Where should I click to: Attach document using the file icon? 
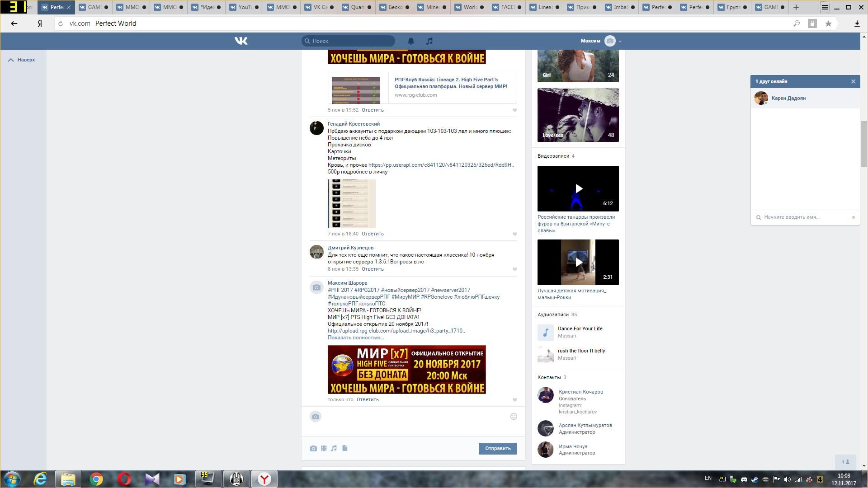(x=344, y=448)
